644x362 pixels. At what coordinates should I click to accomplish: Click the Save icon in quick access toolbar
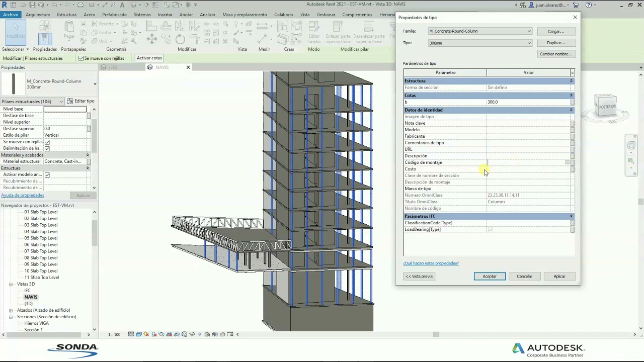point(32,5)
